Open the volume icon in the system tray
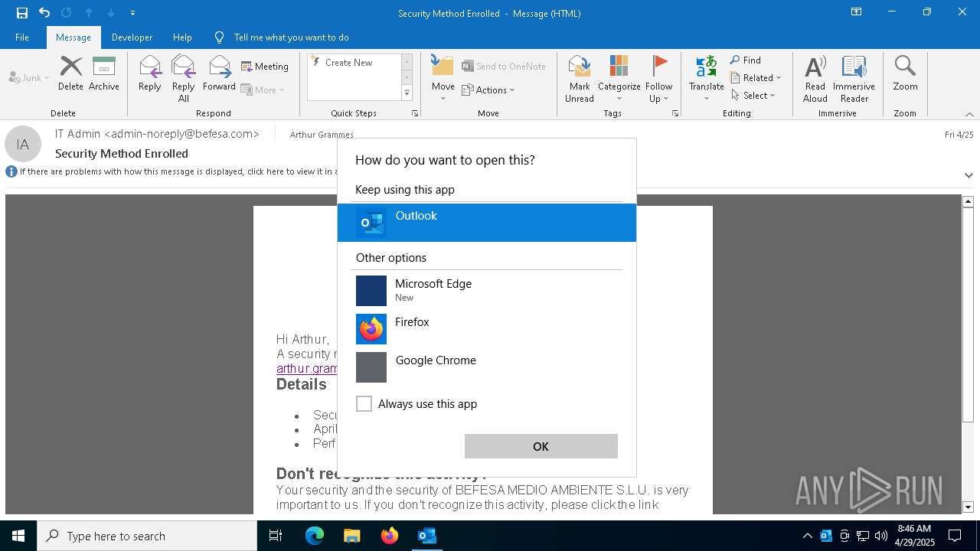This screenshot has height=551, width=980. 880,536
